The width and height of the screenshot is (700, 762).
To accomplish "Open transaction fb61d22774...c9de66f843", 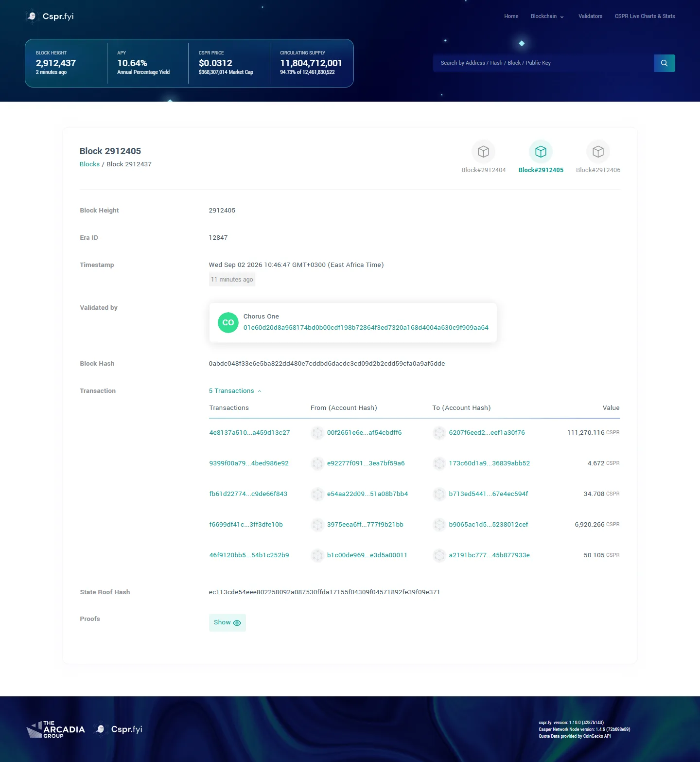I will 248,494.
